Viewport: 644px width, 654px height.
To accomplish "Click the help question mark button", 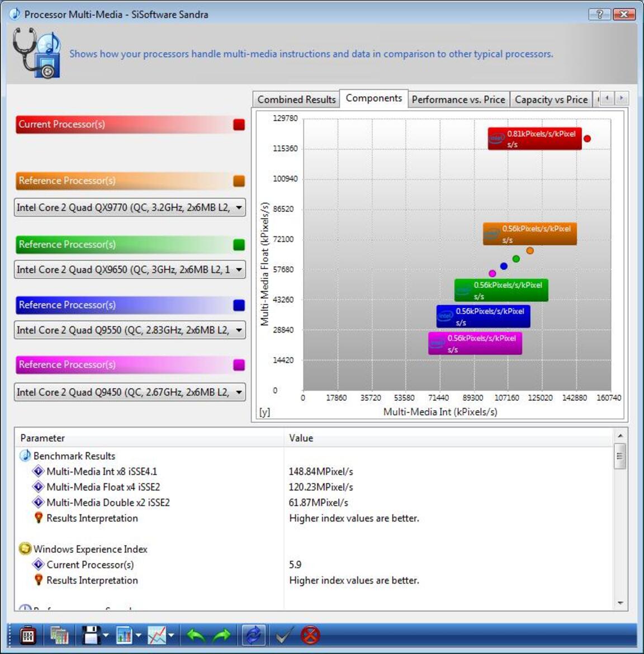I will click(x=599, y=14).
